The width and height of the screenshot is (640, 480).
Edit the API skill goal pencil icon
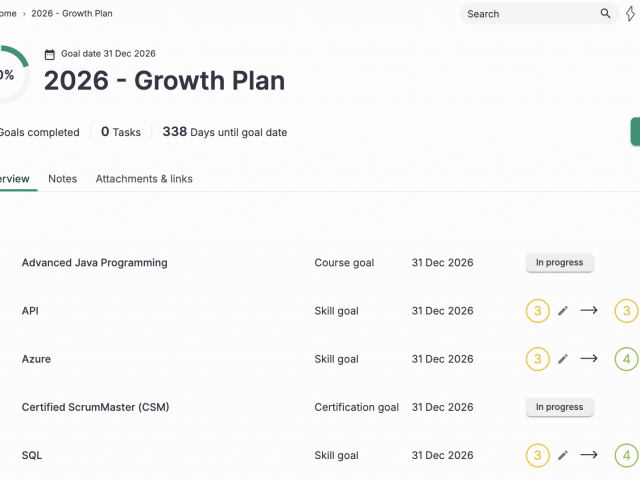click(x=563, y=311)
